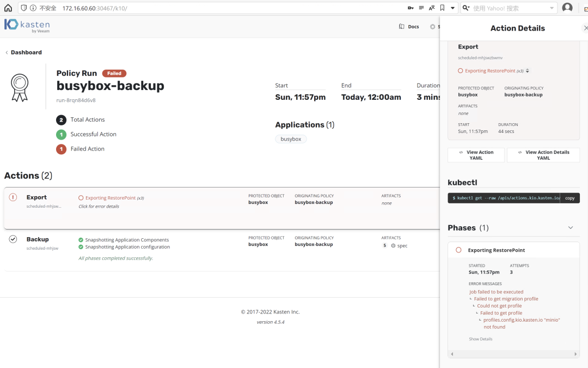
Task: Click View Action YAML button
Action: point(476,155)
